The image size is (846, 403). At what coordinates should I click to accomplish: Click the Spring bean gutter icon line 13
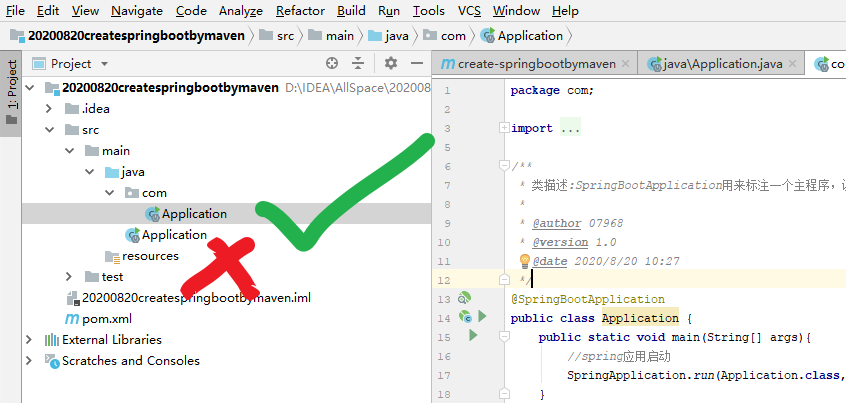coord(464,298)
